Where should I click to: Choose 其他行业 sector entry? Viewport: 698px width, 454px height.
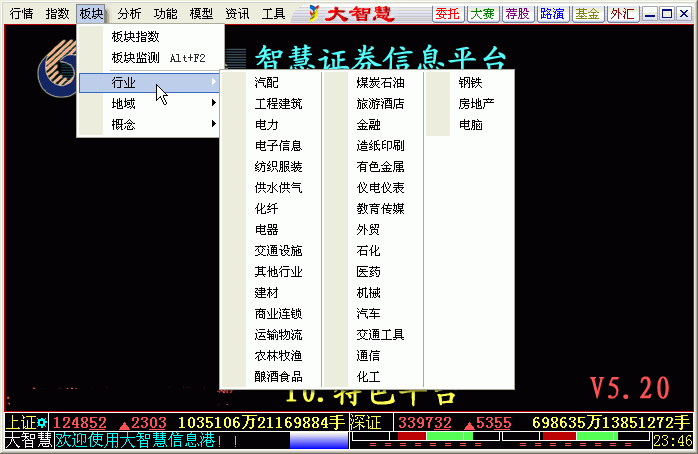(x=271, y=272)
